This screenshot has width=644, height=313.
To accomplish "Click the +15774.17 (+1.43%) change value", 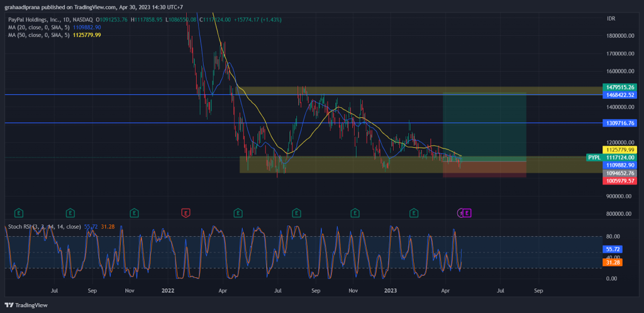I will tap(257, 20).
